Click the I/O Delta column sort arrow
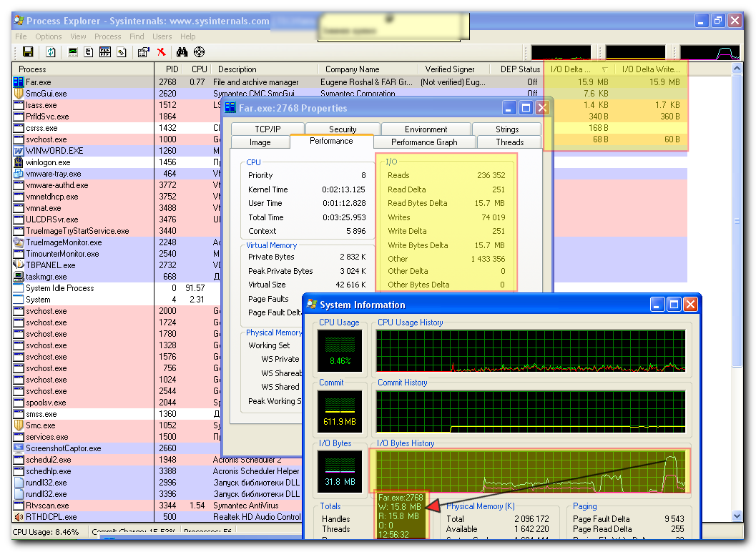This screenshot has height=552, width=756. coord(604,69)
